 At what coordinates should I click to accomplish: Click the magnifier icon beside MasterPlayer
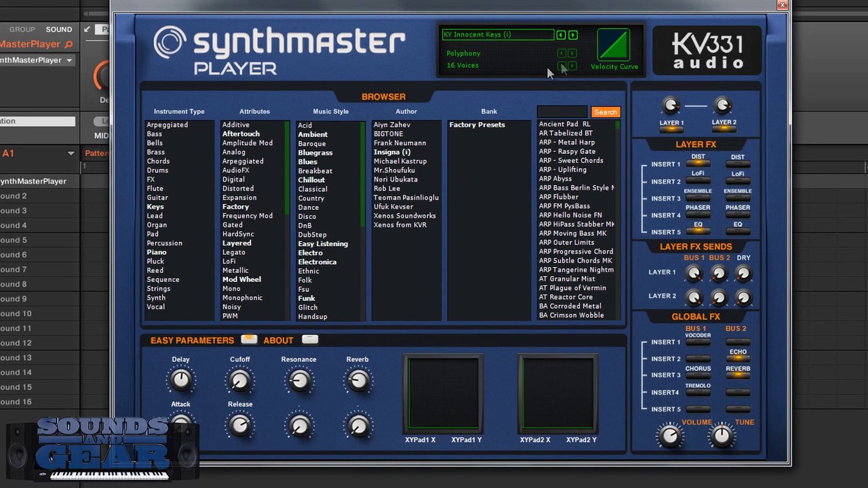(68, 45)
